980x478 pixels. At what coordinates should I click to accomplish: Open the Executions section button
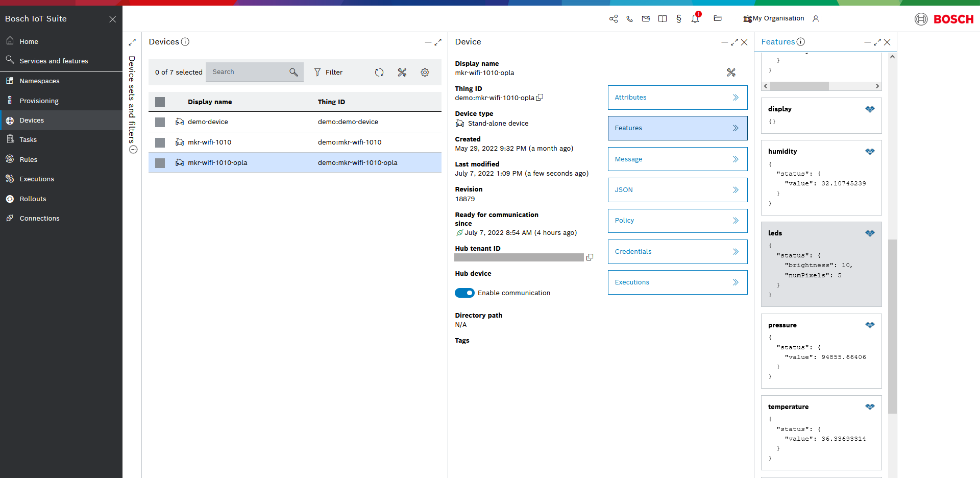click(x=677, y=282)
